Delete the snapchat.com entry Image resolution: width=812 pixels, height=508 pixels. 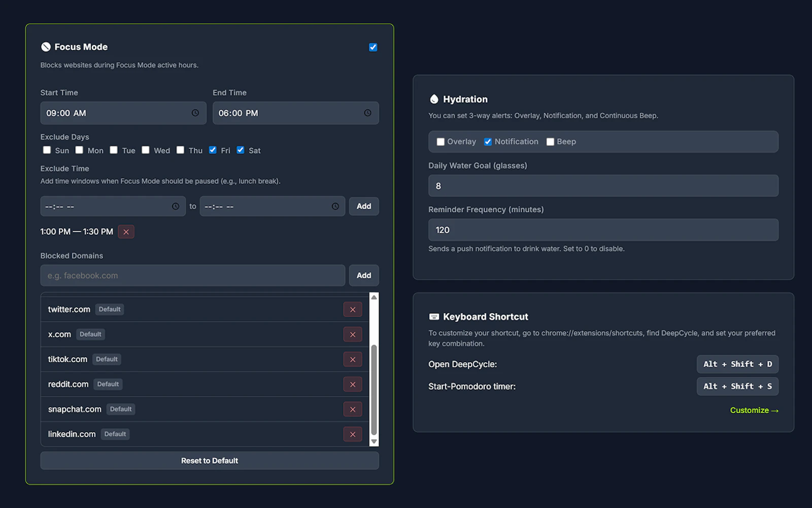(353, 409)
